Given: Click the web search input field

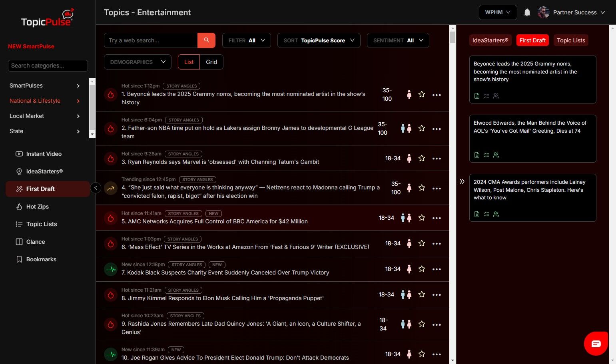Looking at the screenshot, I should [151, 40].
